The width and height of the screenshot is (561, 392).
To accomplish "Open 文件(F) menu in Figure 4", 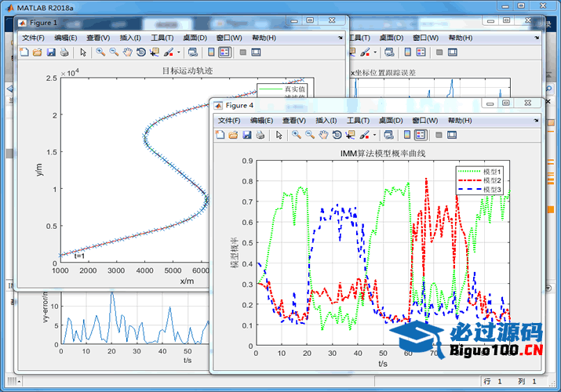I will point(229,121).
